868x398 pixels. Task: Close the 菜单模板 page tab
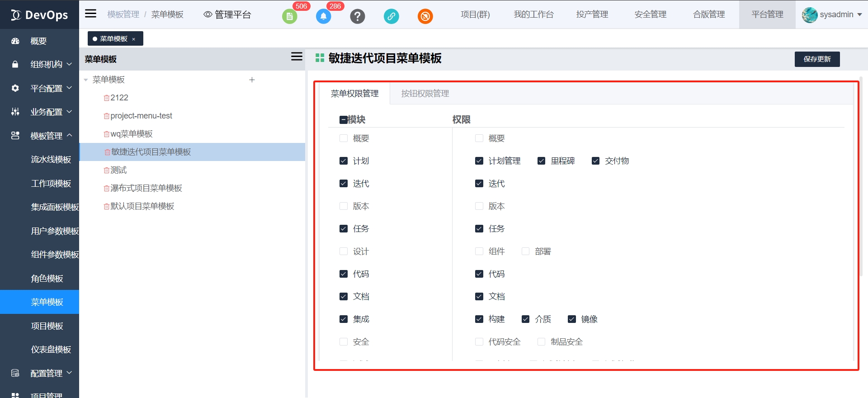click(134, 39)
